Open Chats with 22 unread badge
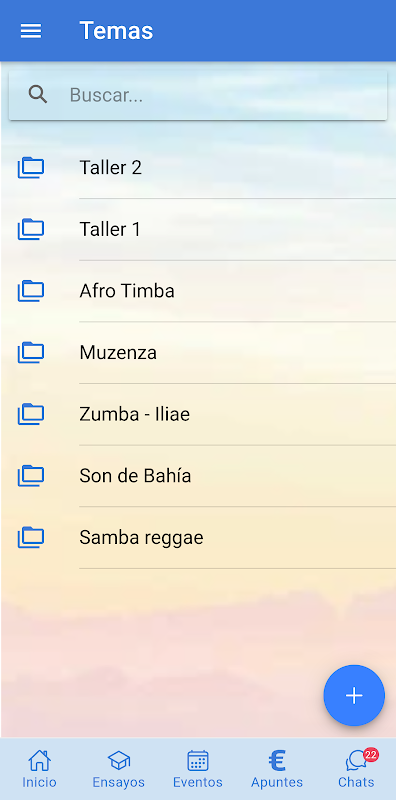This screenshot has width=396, height=800. point(356,769)
